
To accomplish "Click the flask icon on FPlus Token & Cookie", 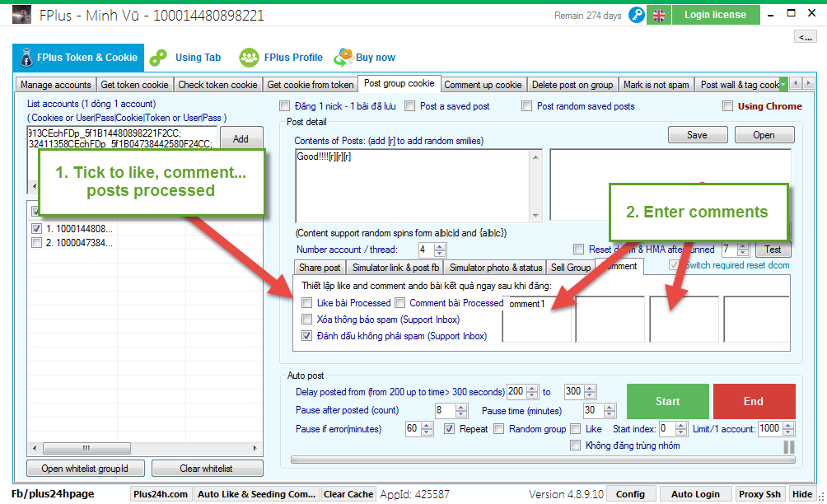I will (x=26, y=58).
